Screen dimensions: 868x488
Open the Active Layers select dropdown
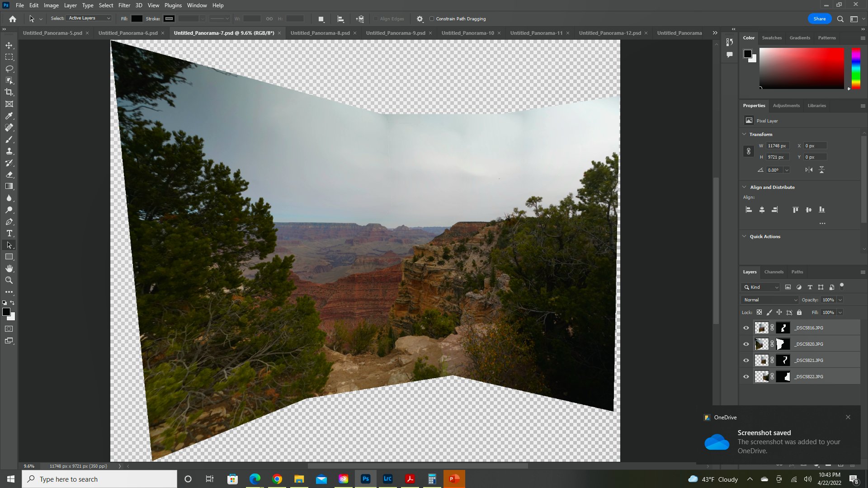(89, 18)
